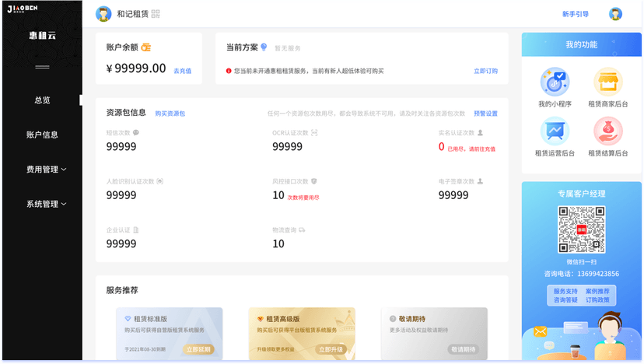
Task: Click the QR grid icon beside 和记租赁
Action: (x=156, y=14)
